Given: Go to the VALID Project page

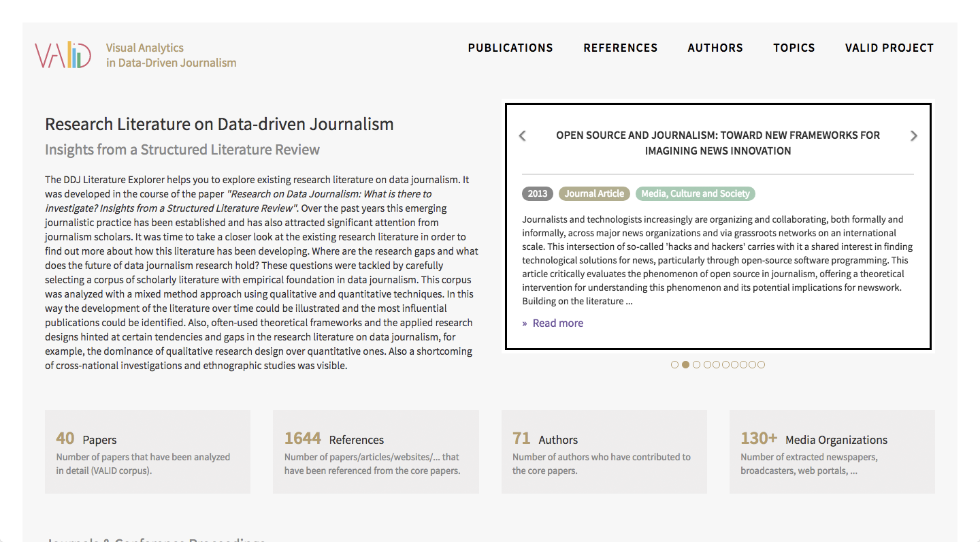Looking at the screenshot, I should pyautogui.click(x=889, y=48).
